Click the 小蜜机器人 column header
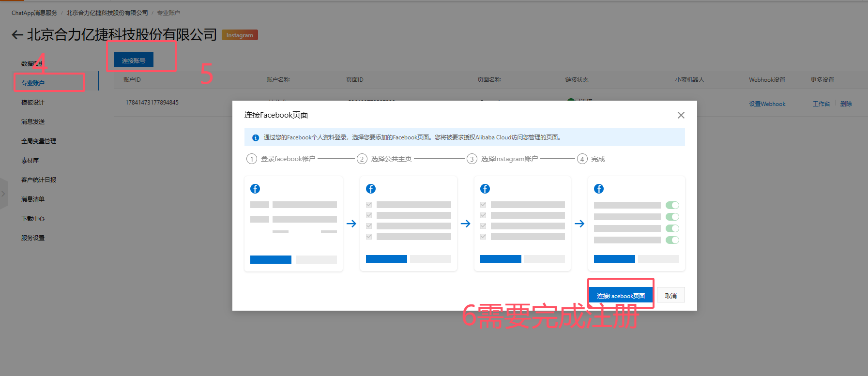This screenshot has height=376, width=868. point(690,80)
